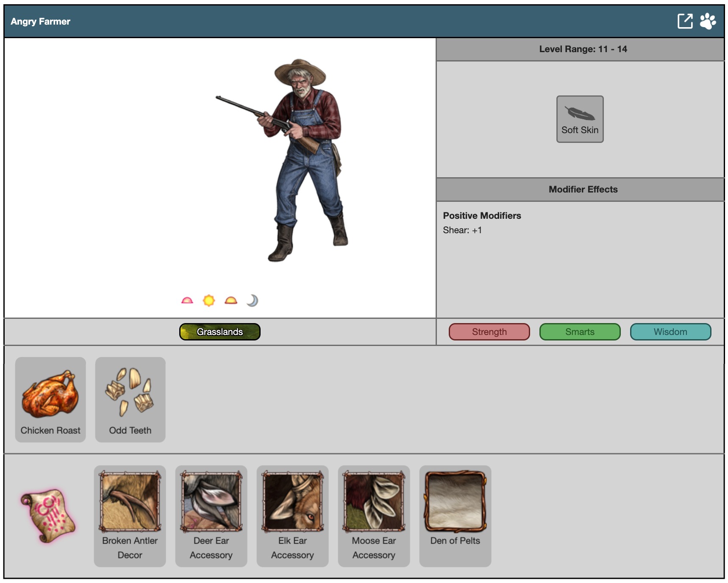This screenshot has height=583, width=728.
Task: Click the crescent moon night icon
Action: point(253,301)
